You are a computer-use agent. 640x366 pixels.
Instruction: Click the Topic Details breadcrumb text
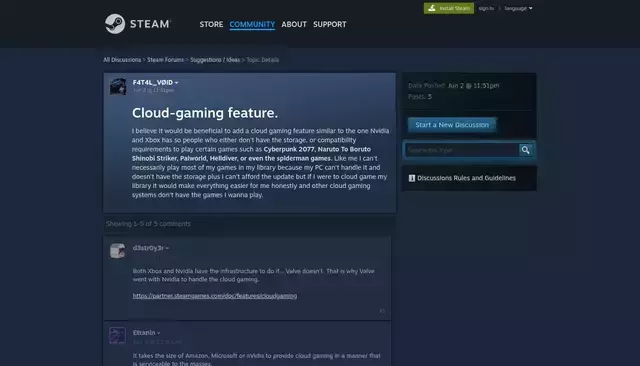262,60
